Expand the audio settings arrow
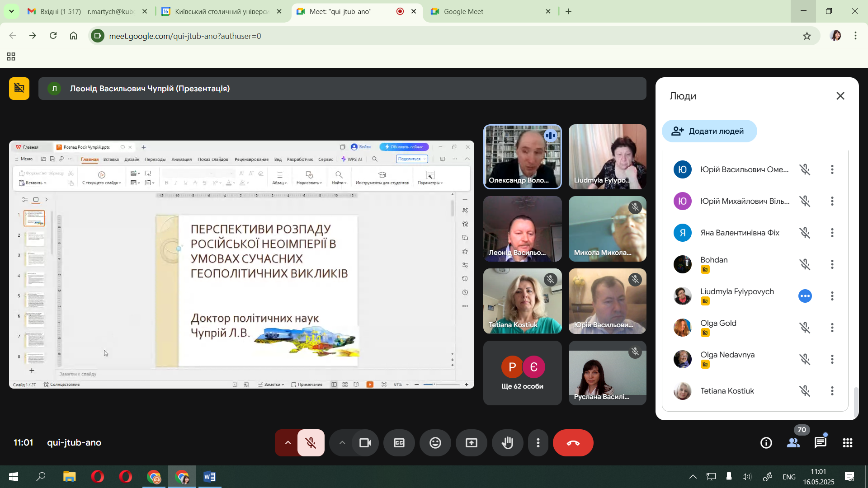Image resolution: width=868 pixels, height=488 pixels. [288, 443]
